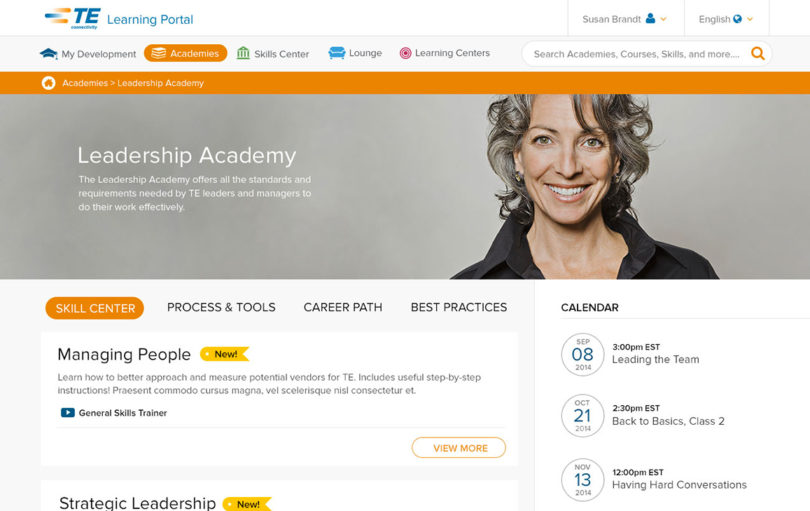The width and height of the screenshot is (810, 511).
Task: Expand the English language dropdown arrow
Action: point(750,19)
